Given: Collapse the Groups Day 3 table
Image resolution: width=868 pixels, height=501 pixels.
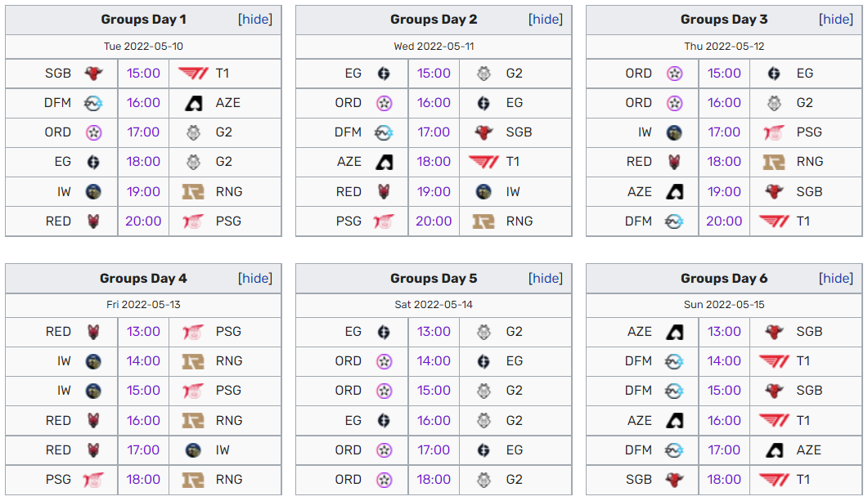Looking at the screenshot, I should pos(836,20).
